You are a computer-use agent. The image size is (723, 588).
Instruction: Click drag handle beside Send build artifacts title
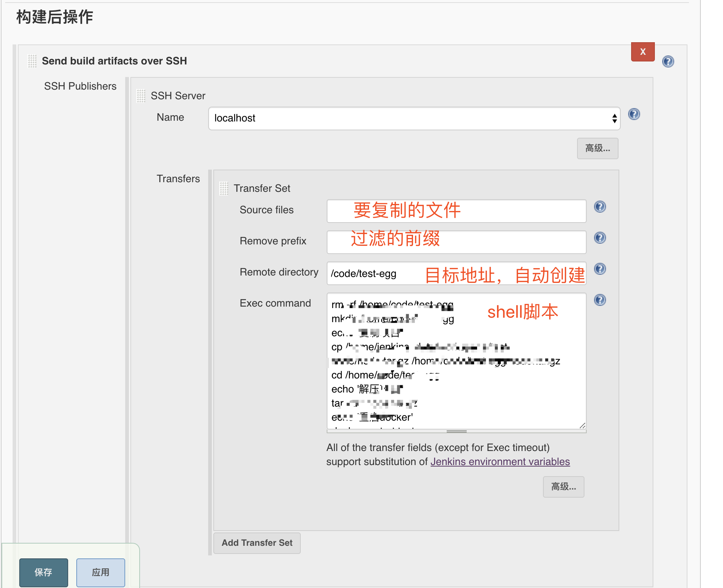[x=32, y=61]
